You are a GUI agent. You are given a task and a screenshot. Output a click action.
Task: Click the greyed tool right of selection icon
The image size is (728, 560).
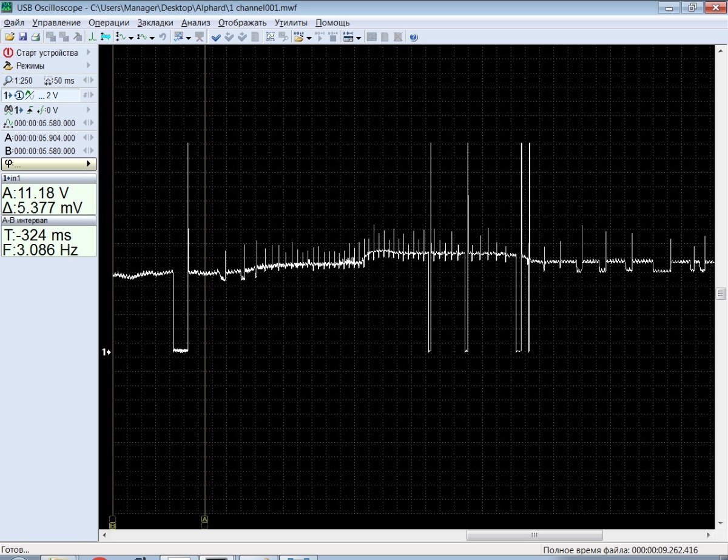(283, 37)
